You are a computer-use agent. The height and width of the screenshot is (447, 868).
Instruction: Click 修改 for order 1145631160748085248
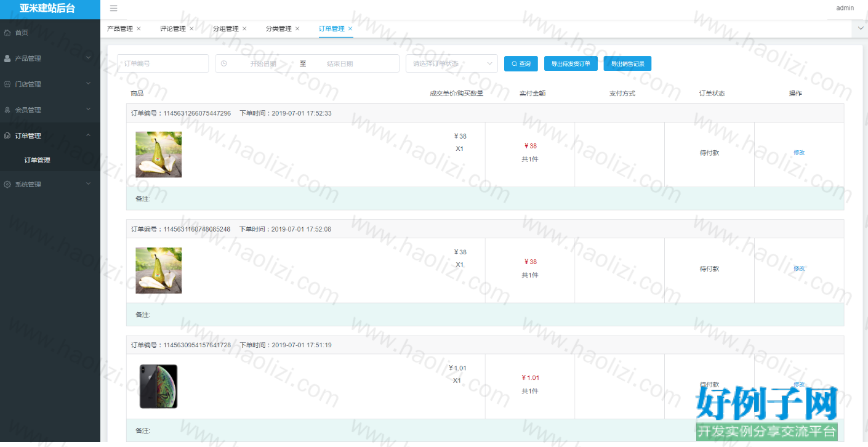click(799, 268)
